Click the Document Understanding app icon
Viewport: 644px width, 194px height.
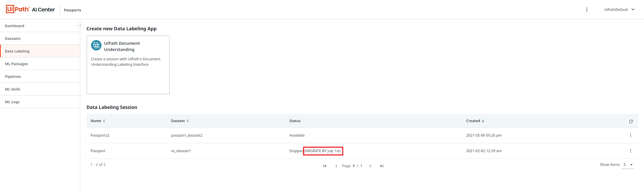[x=96, y=45]
